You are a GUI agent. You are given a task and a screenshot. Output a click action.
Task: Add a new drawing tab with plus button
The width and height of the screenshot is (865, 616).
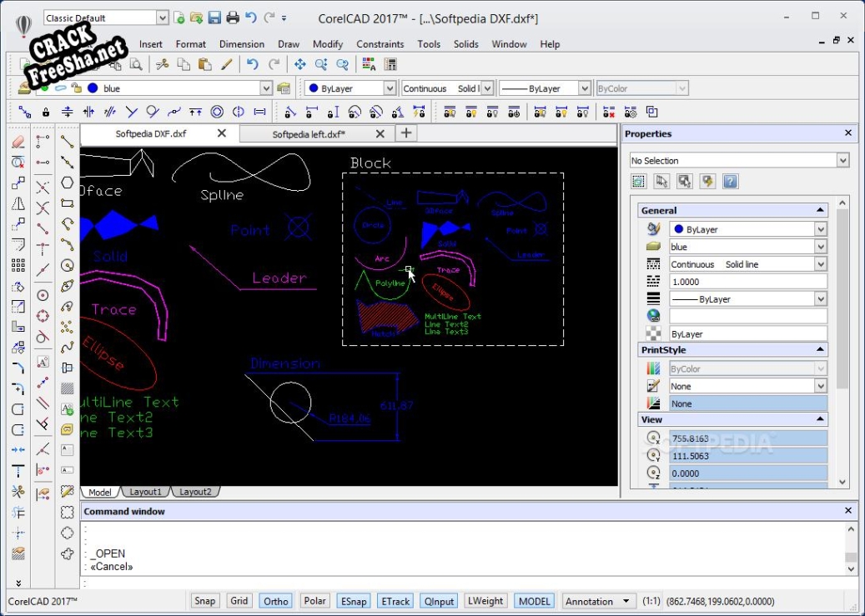coord(406,133)
